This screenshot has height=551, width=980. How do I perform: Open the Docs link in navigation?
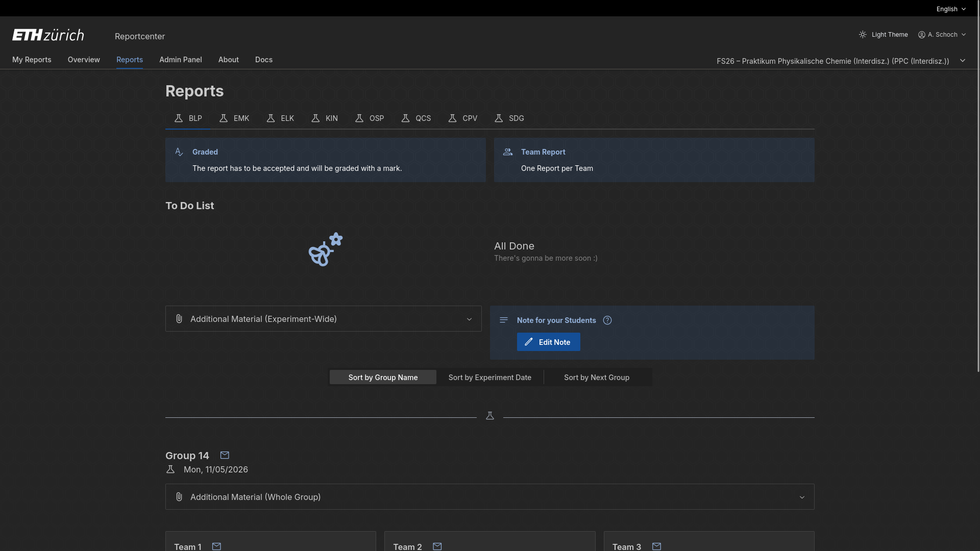point(264,60)
